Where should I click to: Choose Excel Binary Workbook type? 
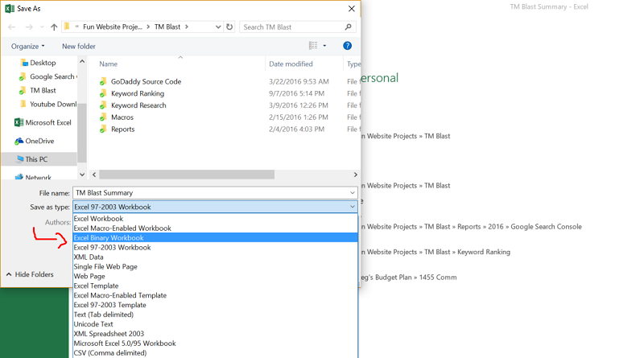215,237
